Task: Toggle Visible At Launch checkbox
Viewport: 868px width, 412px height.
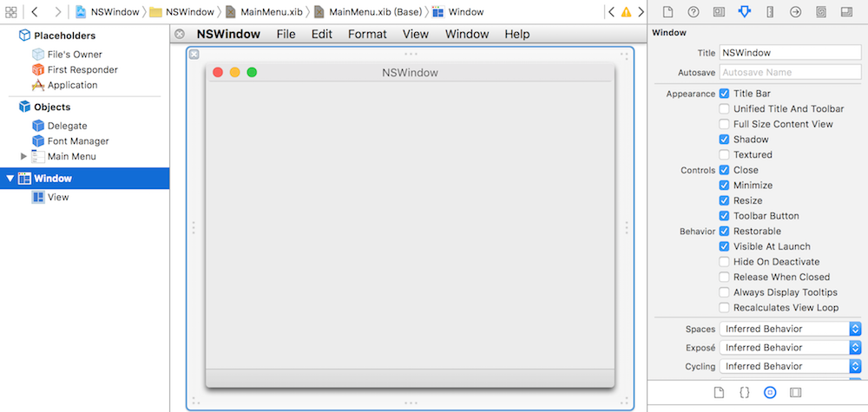Action: [x=724, y=246]
